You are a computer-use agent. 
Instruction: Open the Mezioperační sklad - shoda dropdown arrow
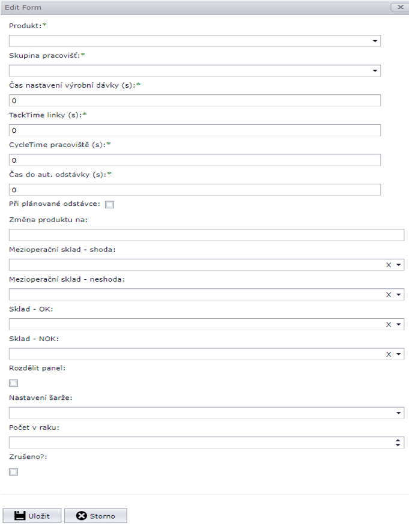pyautogui.click(x=398, y=265)
